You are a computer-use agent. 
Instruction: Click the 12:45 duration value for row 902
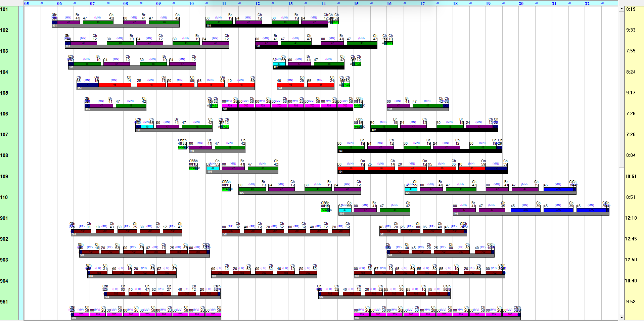[631, 239]
